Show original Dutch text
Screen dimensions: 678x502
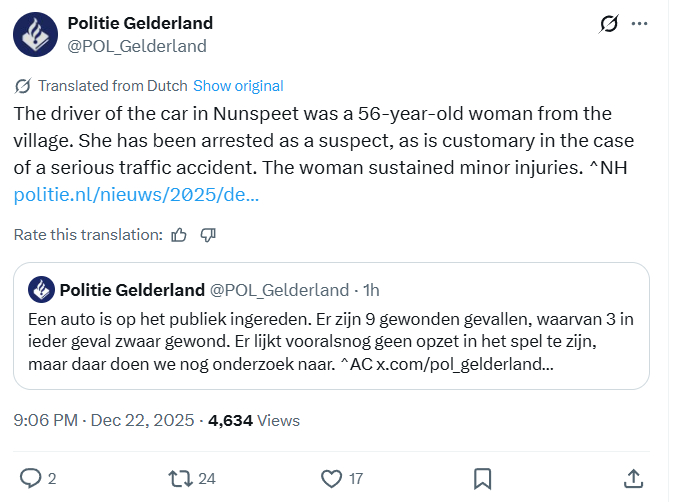pyautogui.click(x=238, y=86)
